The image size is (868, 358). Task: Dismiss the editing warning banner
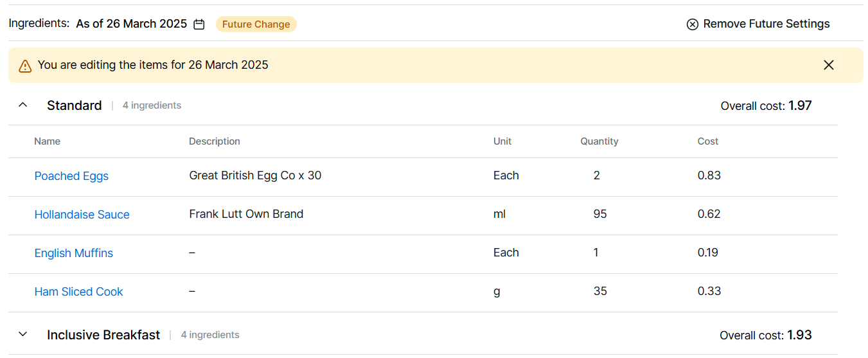click(x=828, y=65)
